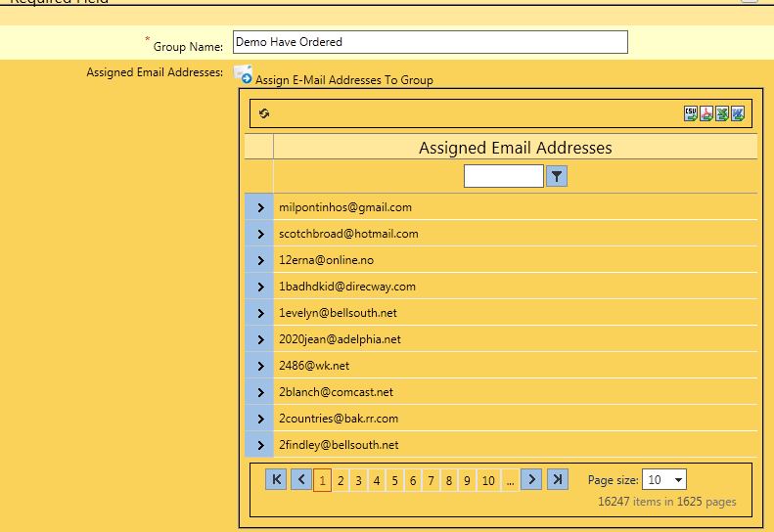The image size is (774, 532).
Task: Go to page 6 in the pager
Action: pyautogui.click(x=413, y=480)
